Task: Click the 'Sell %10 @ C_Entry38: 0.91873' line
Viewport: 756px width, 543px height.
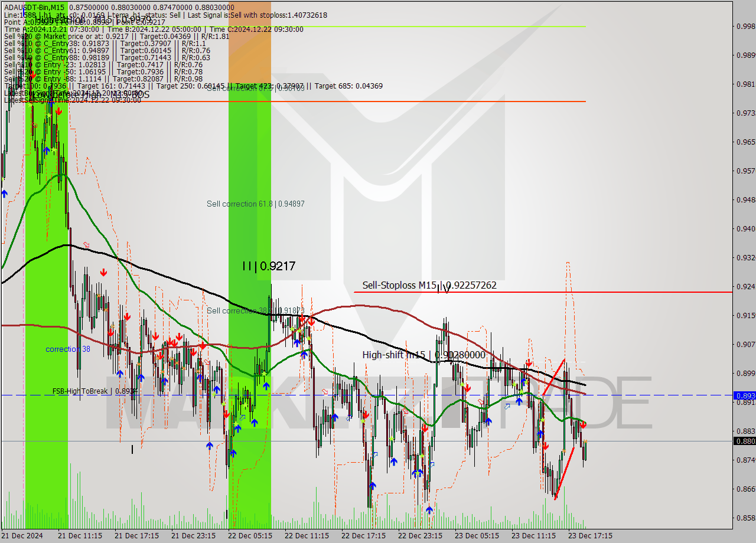Action: coord(105,43)
